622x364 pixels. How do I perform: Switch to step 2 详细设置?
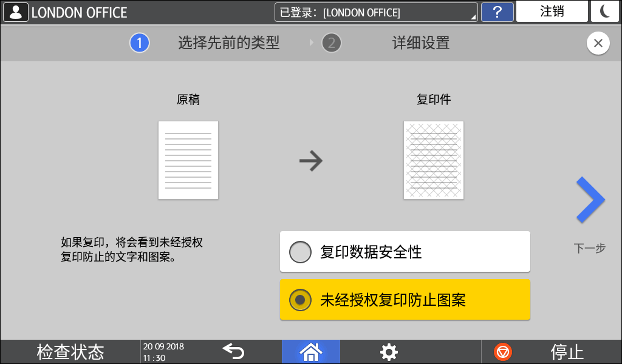332,42
